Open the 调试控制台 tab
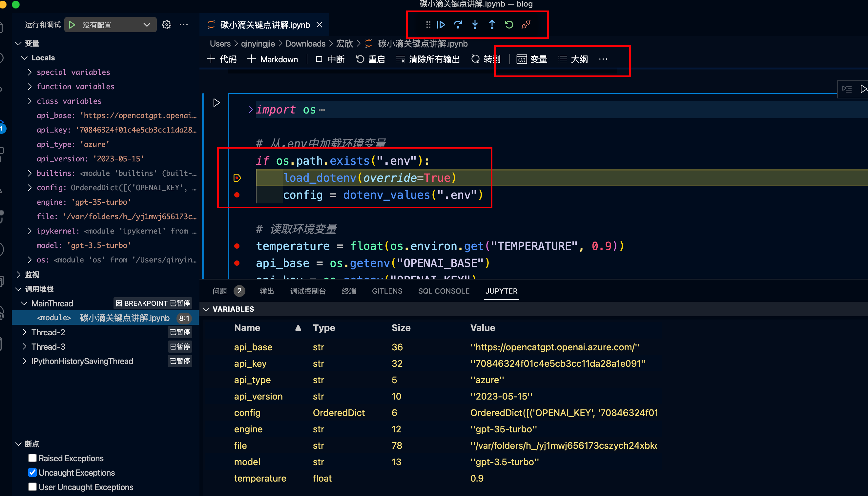Viewport: 868px width, 496px height. pyautogui.click(x=308, y=291)
